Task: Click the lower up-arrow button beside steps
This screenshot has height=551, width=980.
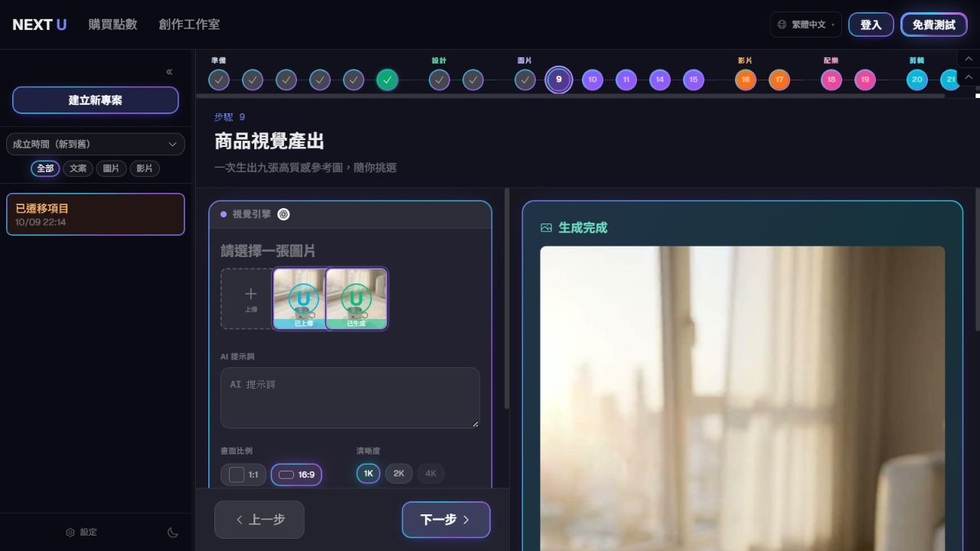Action: [x=969, y=77]
